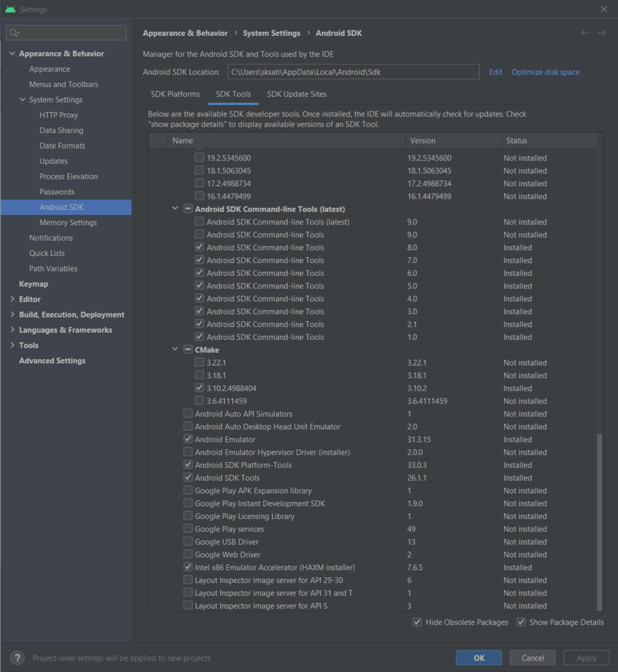Open Keymap settings

(x=33, y=284)
